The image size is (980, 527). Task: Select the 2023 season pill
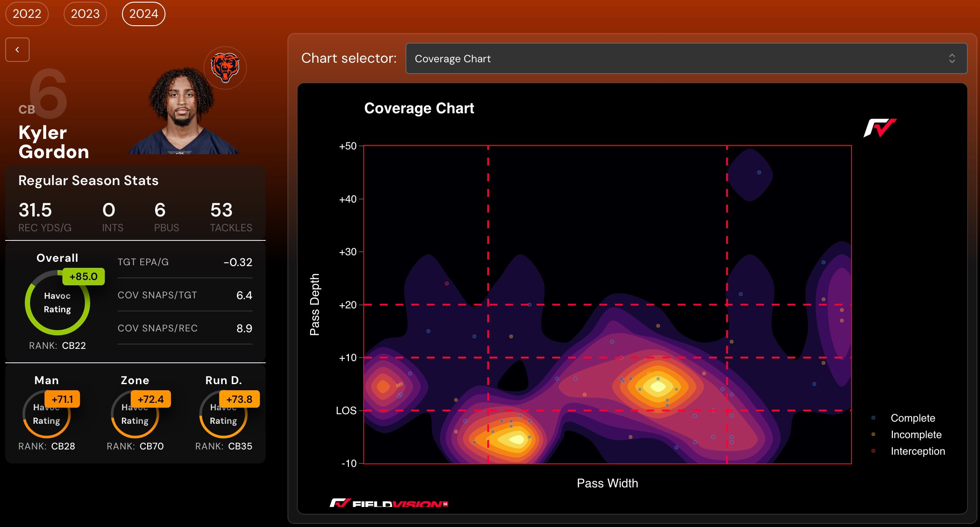[x=85, y=14]
